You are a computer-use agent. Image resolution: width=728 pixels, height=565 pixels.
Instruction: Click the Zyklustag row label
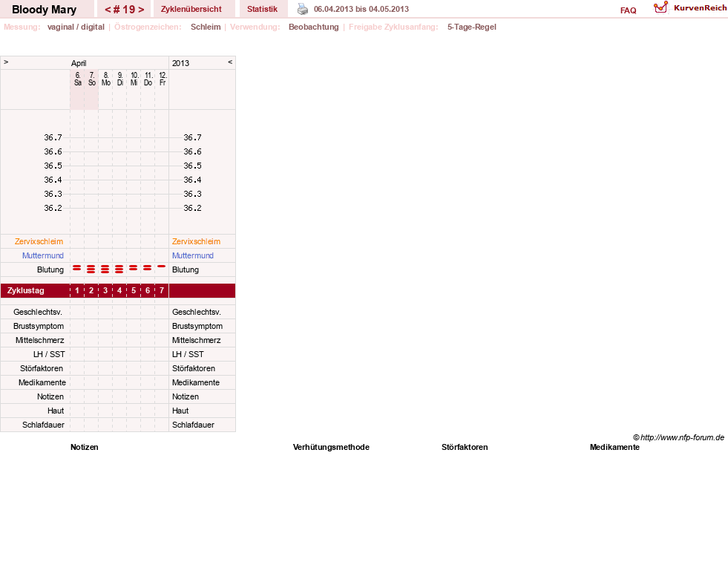25,290
